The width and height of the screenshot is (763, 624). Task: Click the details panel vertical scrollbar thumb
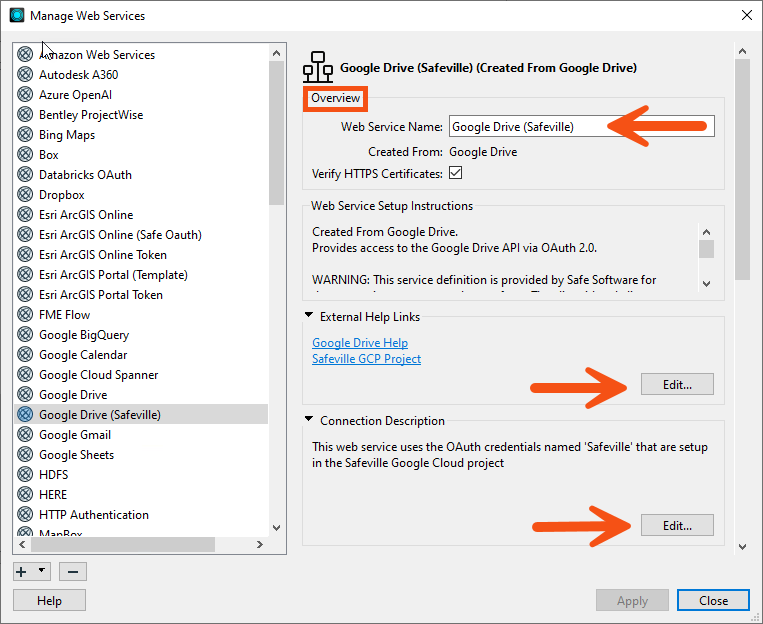(742, 169)
